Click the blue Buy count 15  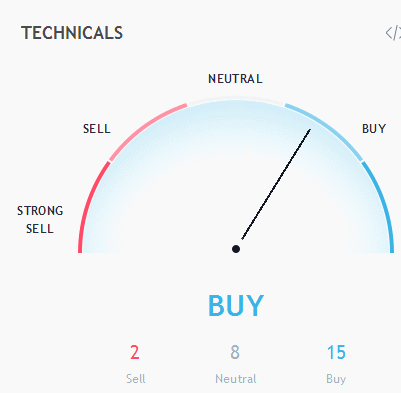pyautogui.click(x=336, y=352)
